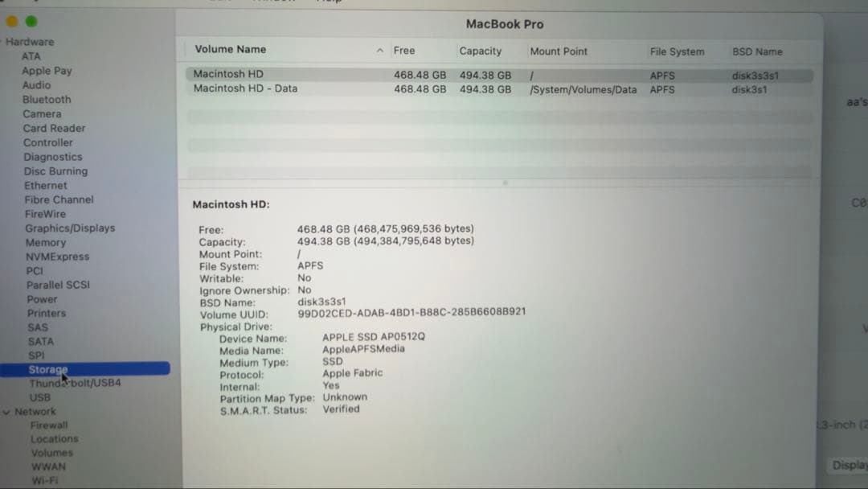868x489 pixels.
Task: Collapse the Network tree section
Action: [6, 411]
